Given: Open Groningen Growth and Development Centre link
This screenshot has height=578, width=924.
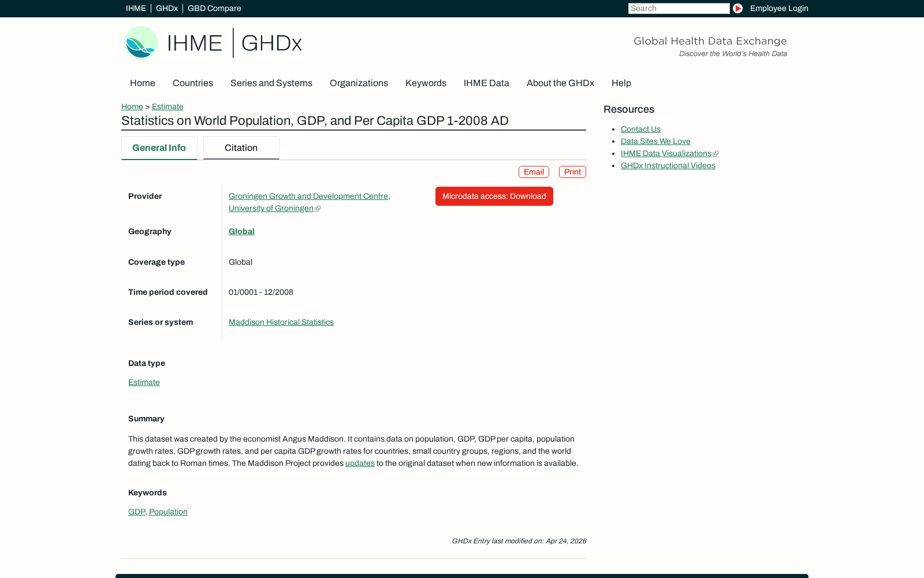Looking at the screenshot, I should (310, 202).
